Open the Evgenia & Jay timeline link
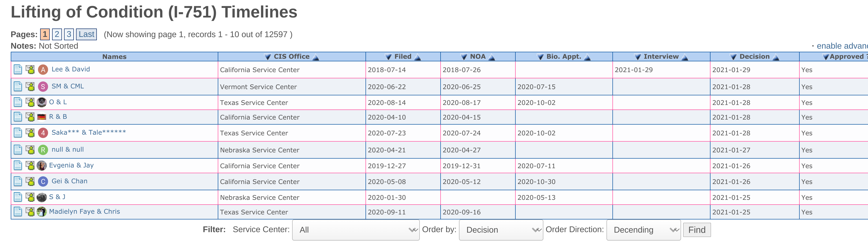 (x=71, y=165)
